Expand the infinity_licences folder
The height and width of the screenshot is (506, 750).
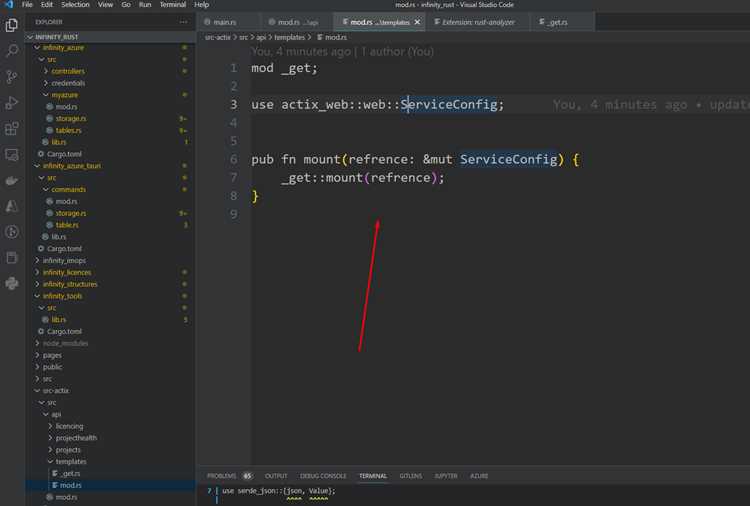coord(37,272)
